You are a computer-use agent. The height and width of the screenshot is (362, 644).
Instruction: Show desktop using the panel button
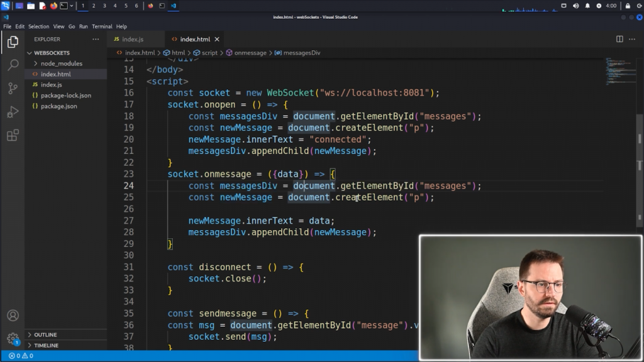pyautogui.click(x=19, y=6)
